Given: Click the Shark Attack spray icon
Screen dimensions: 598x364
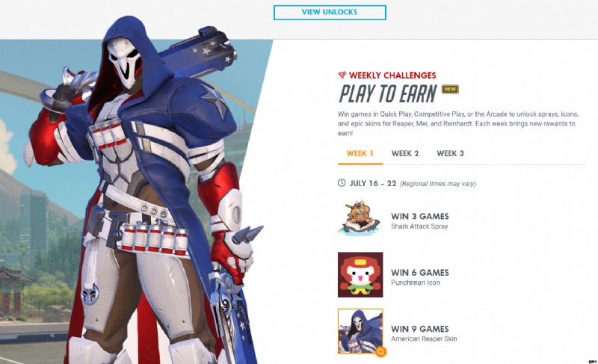Looking at the screenshot, I should pyautogui.click(x=360, y=218).
